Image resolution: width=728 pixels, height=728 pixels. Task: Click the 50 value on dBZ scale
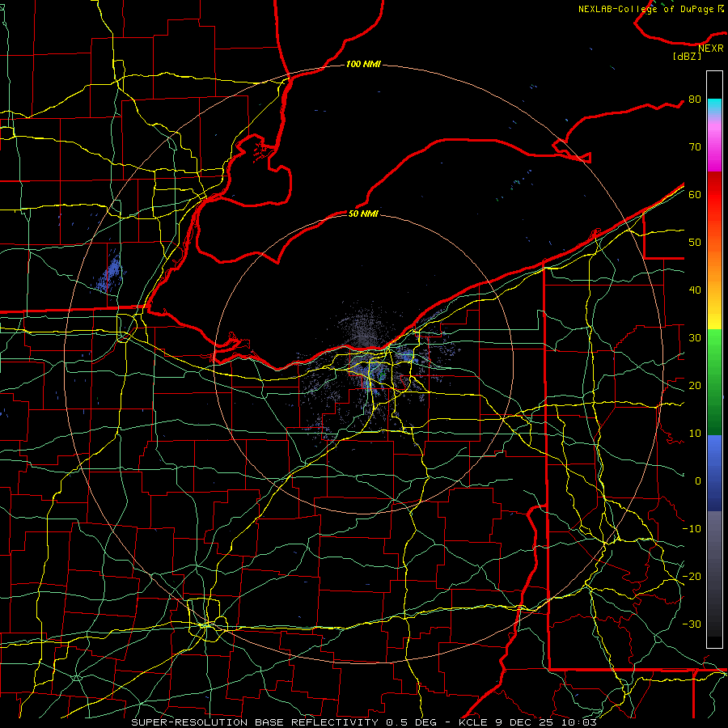(695, 243)
